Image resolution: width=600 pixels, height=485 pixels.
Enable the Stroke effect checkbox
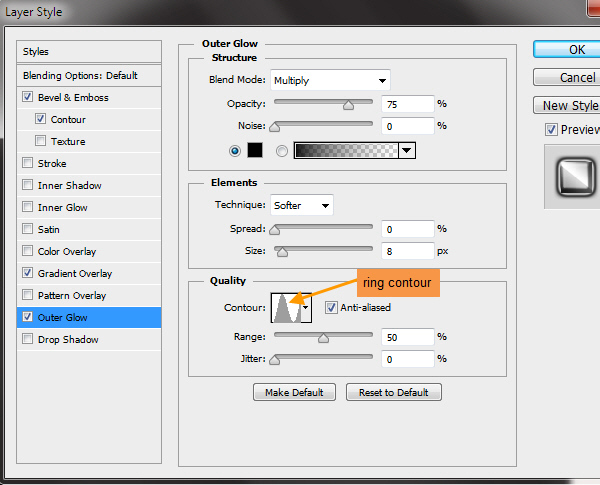tap(27, 163)
